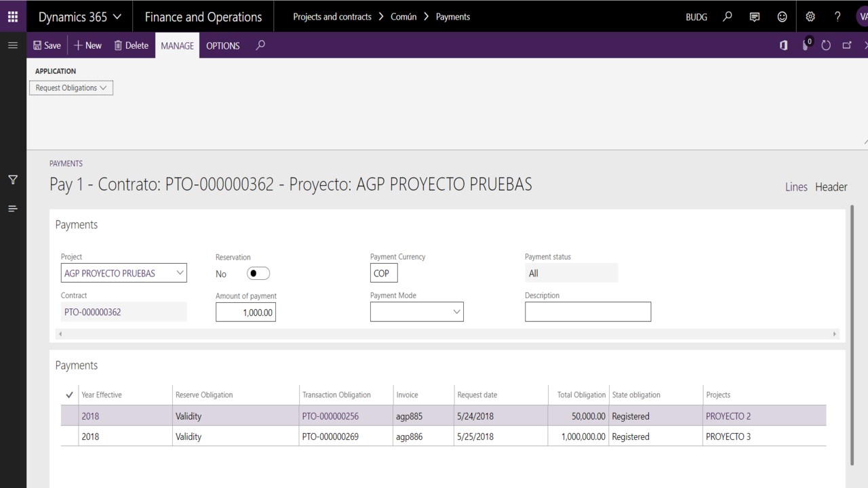Open the PROYECTO 2 project link

(x=728, y=416)
